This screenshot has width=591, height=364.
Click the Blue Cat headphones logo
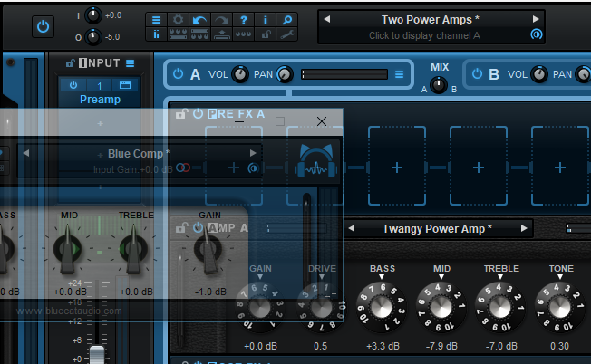[x=315, y=161]
